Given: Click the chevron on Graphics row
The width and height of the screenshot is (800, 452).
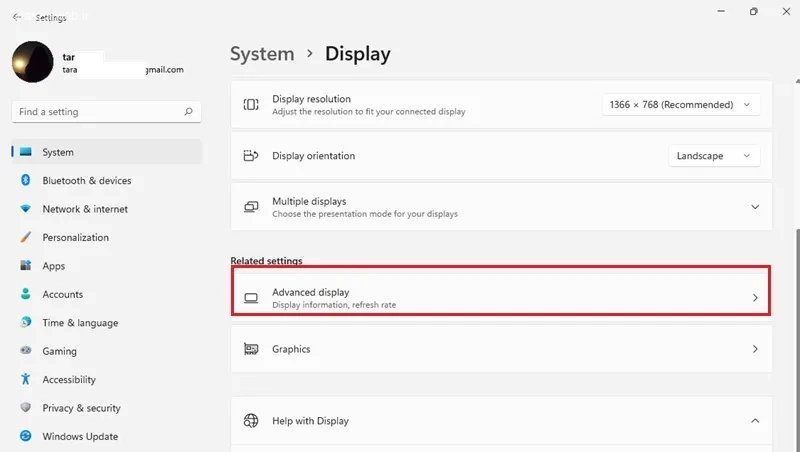Looking at the screenshot, I should point(755,349).
